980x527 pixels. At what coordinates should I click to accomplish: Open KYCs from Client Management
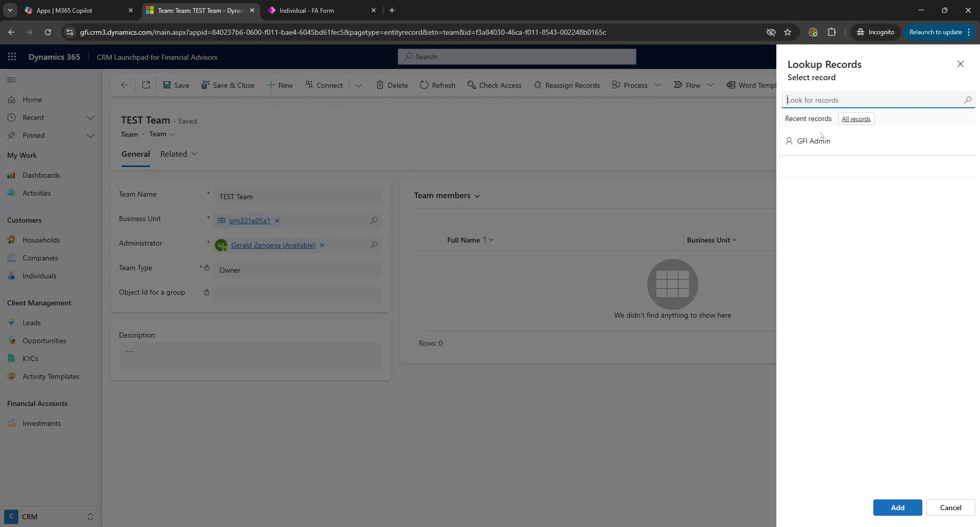[x=31, y=358]
